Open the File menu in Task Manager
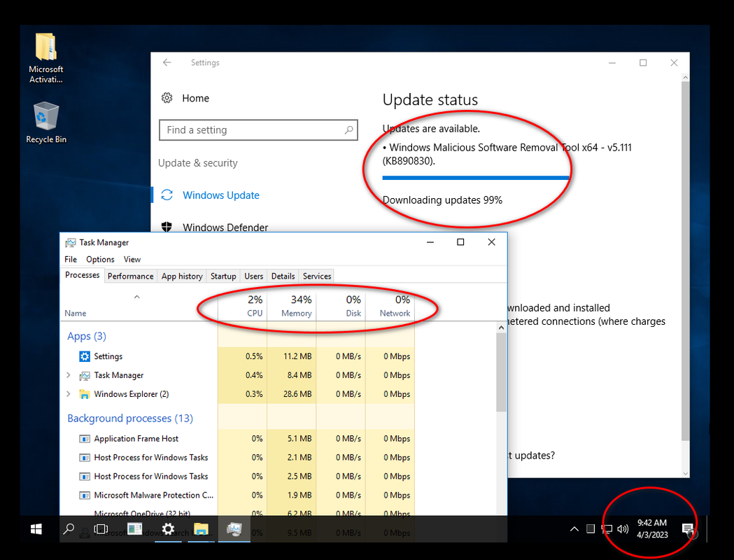 pyautogui.click(x=71, y=260)
